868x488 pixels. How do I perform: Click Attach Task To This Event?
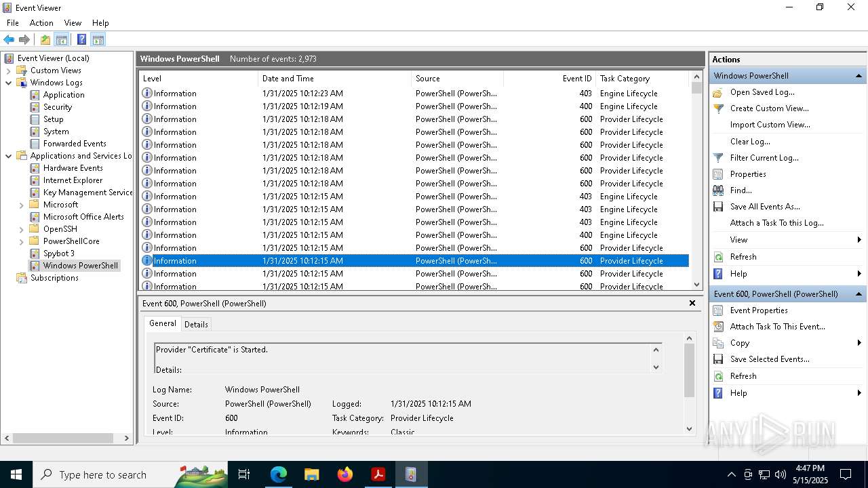[778, 327]
